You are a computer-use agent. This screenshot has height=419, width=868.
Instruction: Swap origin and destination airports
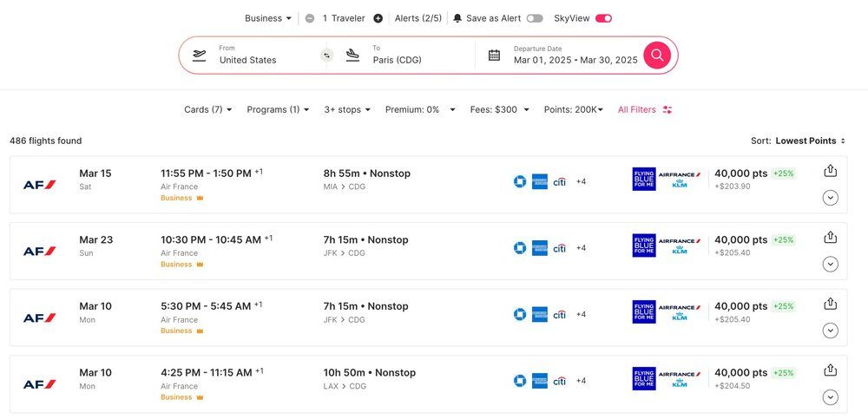pos(326,56)
